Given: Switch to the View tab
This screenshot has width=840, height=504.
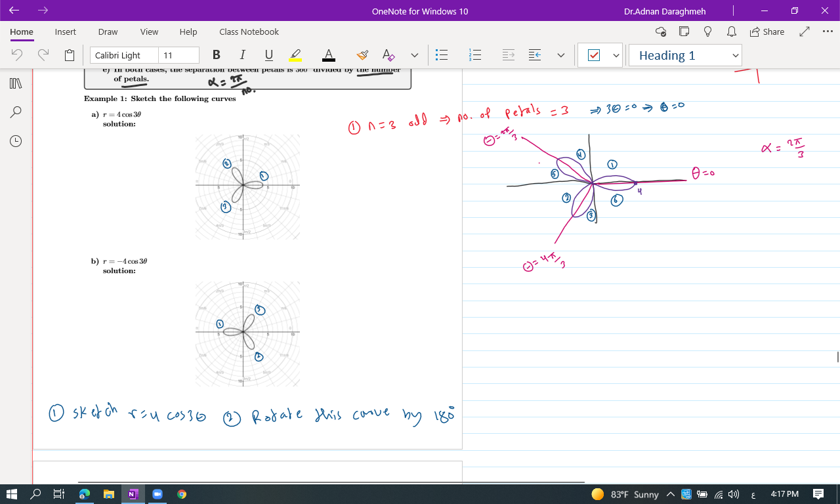Looking at the screenshot, I should coord(149,31).
